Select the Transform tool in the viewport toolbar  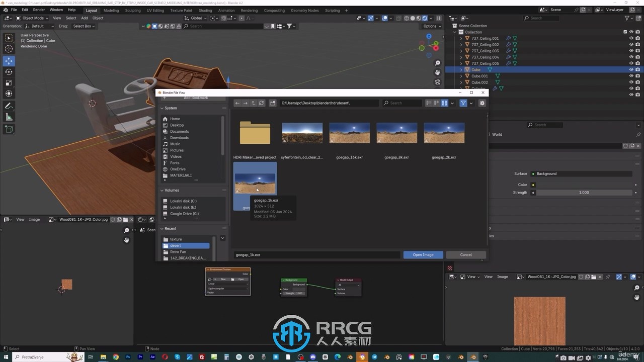tap(9, 94)
